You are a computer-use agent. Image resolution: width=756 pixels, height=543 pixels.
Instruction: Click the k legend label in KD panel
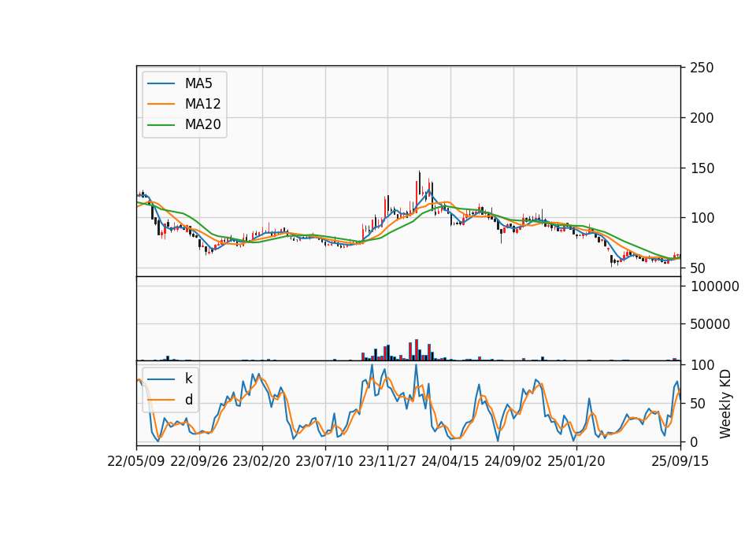188,379
